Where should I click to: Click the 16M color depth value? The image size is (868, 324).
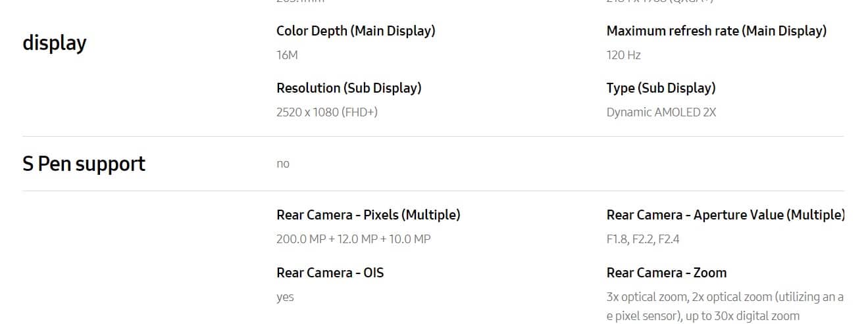point(287,55)
